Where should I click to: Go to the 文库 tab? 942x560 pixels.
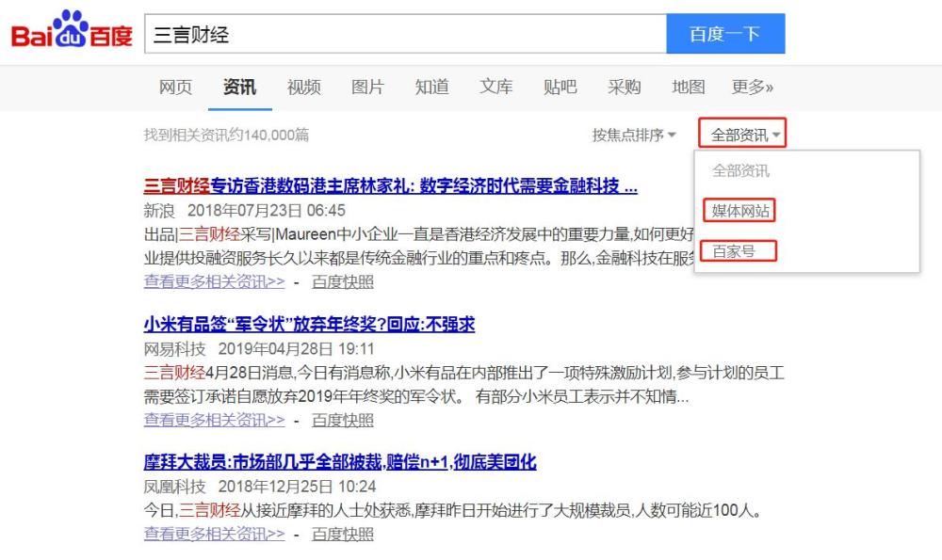[496, 88]
